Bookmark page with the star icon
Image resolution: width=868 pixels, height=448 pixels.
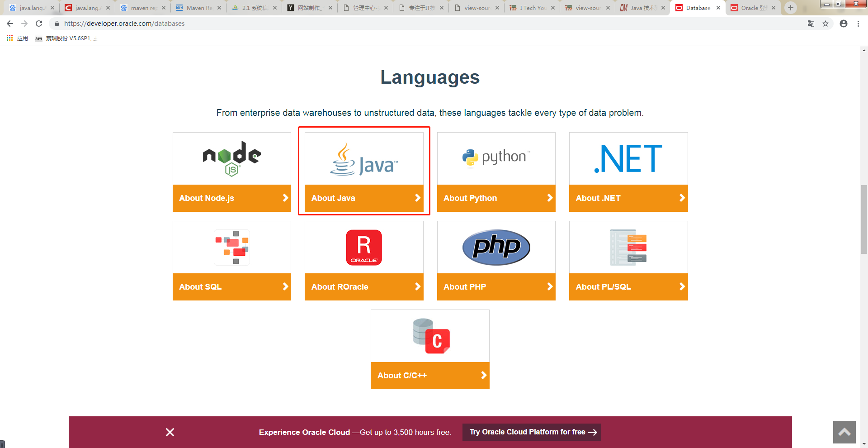[x=826, y=24]
